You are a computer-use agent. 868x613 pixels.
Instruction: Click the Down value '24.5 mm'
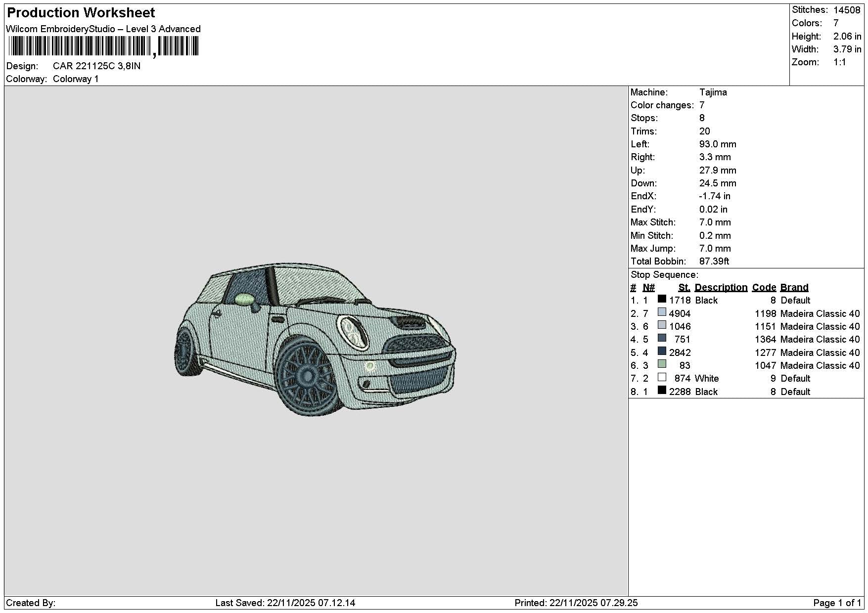[718, 183]
